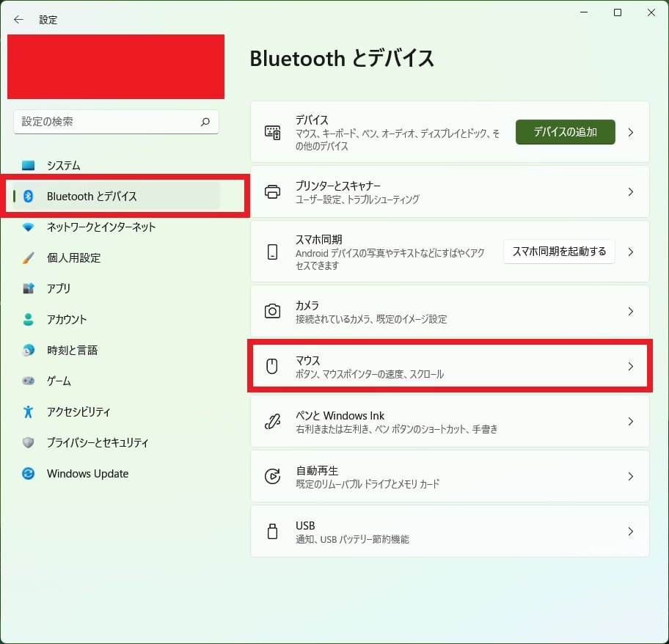Click the phone icon for スマホ同期
669x644 pixels.
point(272,252)
